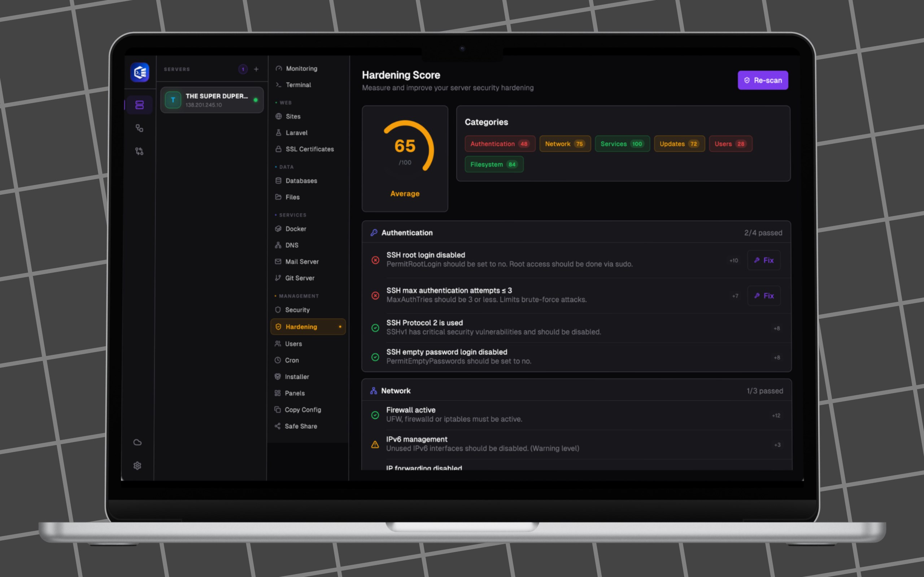
Task: Open the settings gear icon
Action: pyautogui.click(x=138, y=466)
